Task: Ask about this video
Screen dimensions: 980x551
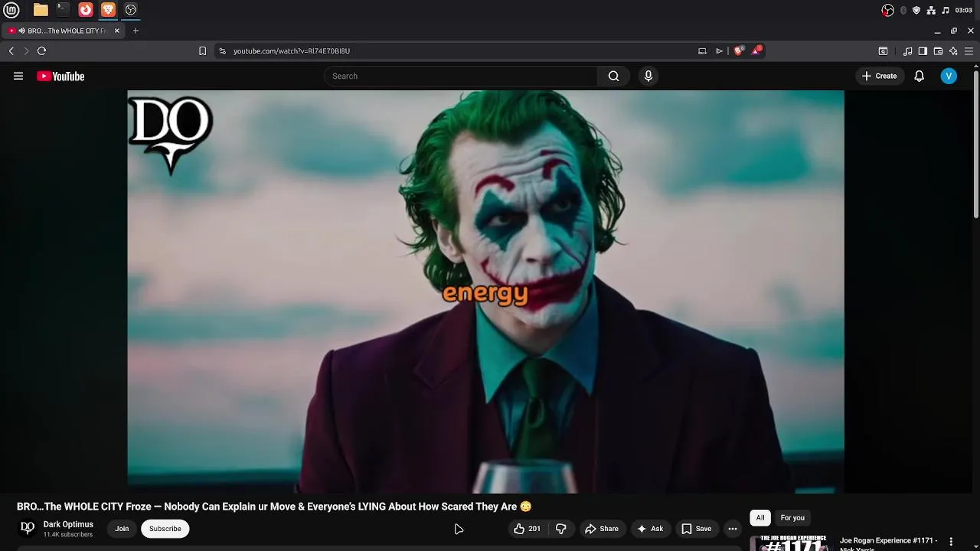Action: (x=650, y=529)
